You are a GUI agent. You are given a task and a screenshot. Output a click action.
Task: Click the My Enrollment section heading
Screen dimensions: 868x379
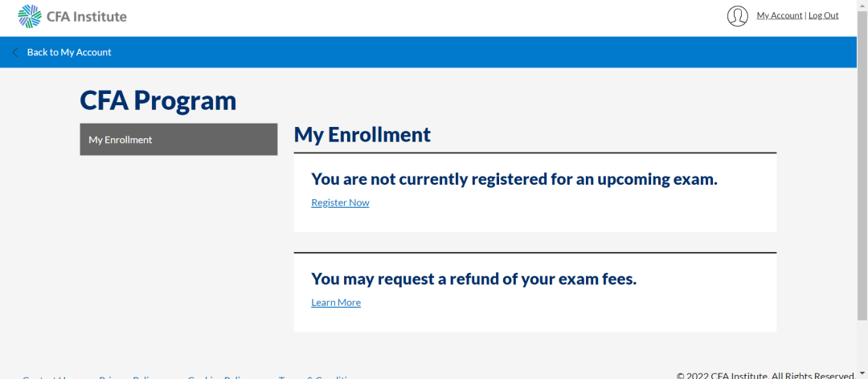[x=362, y=134]
